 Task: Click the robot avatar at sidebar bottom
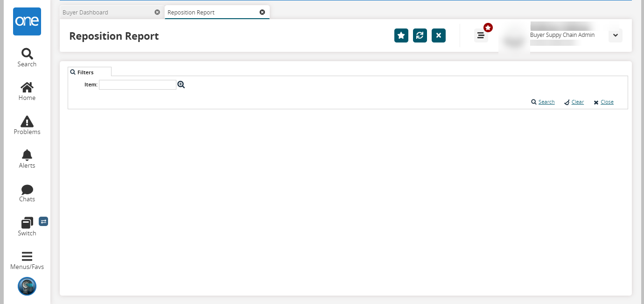click(x=27, y=286)
